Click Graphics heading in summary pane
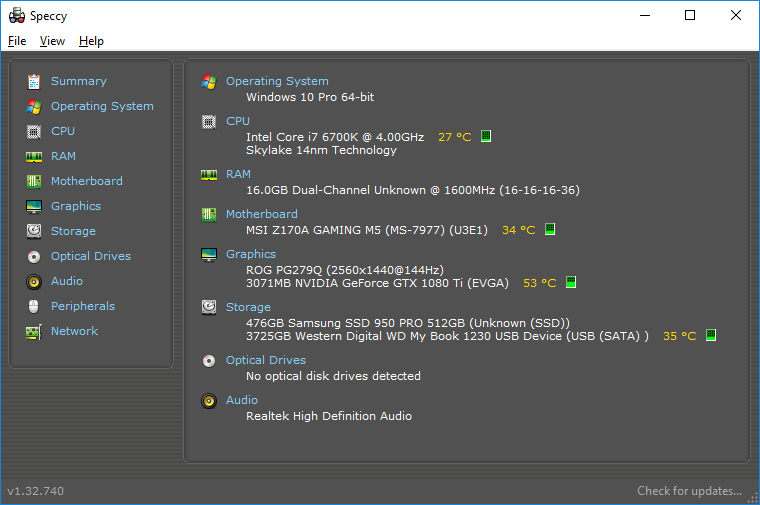 click(251, 254)
